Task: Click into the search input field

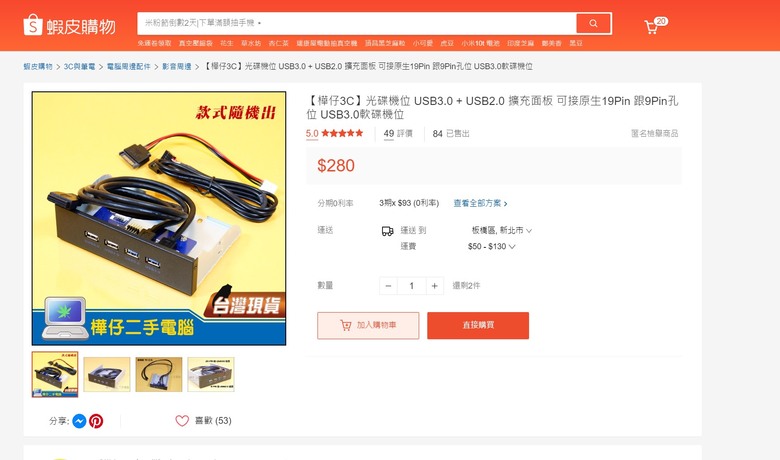Action: click(x=356, y=23)
